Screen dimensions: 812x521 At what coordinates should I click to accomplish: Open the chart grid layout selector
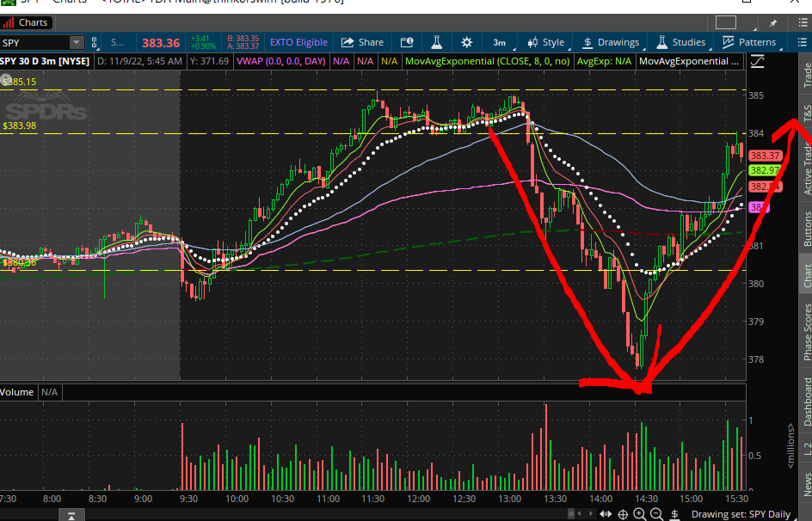pos(726,22)
